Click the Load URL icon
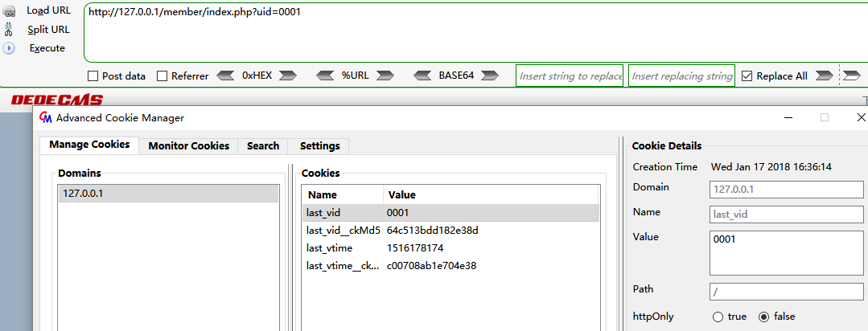The width and height of the screenshot is (868, 331). 9,11
